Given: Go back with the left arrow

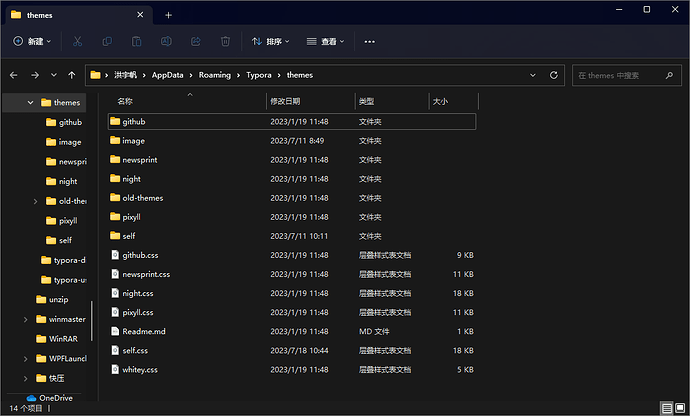Looking at the screenshot, I should click(14, 75).
